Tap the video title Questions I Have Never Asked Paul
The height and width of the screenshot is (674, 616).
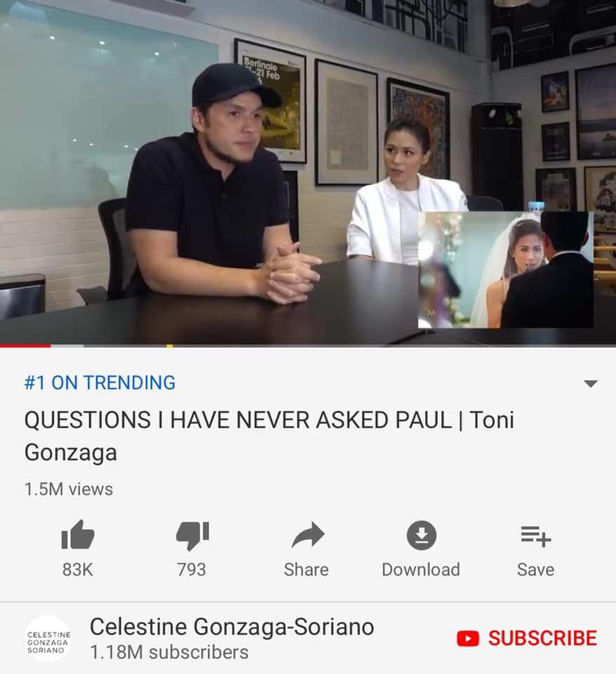click(269, 436)
